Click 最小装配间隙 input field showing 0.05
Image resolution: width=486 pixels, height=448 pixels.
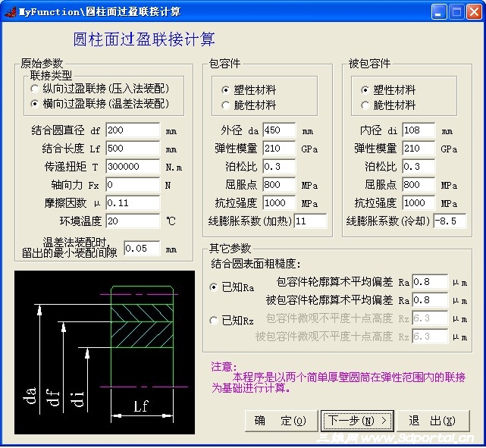(x=143, y=249)
